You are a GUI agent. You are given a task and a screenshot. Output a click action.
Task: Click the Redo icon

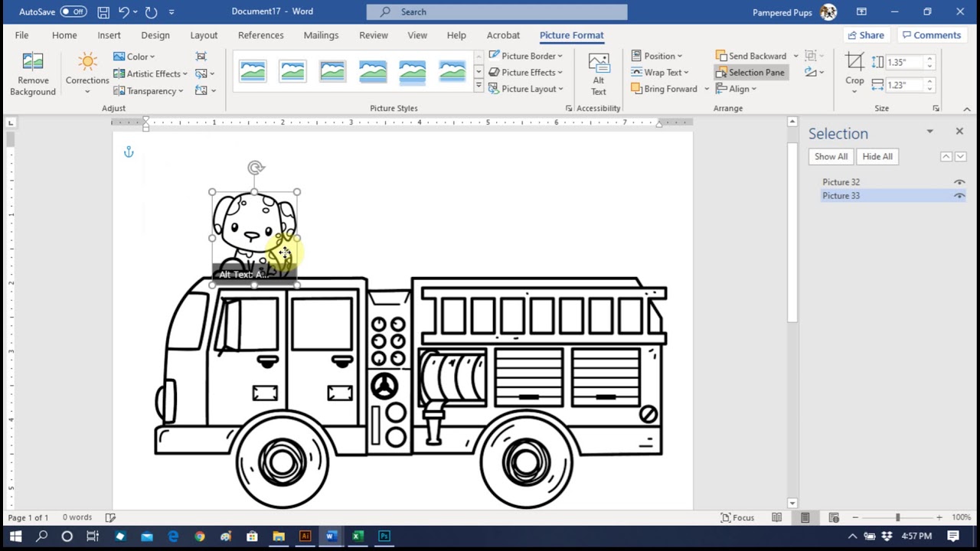click(151, 12)
